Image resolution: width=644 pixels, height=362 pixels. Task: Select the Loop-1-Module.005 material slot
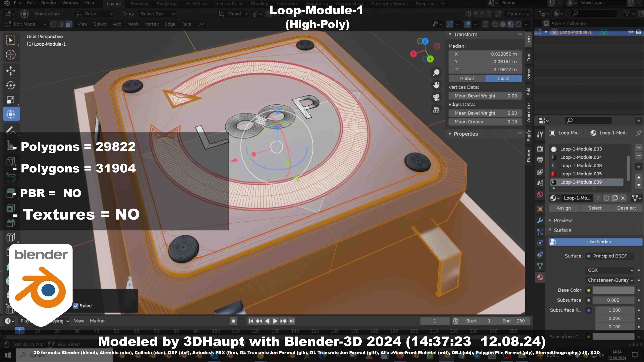[586, 174]
